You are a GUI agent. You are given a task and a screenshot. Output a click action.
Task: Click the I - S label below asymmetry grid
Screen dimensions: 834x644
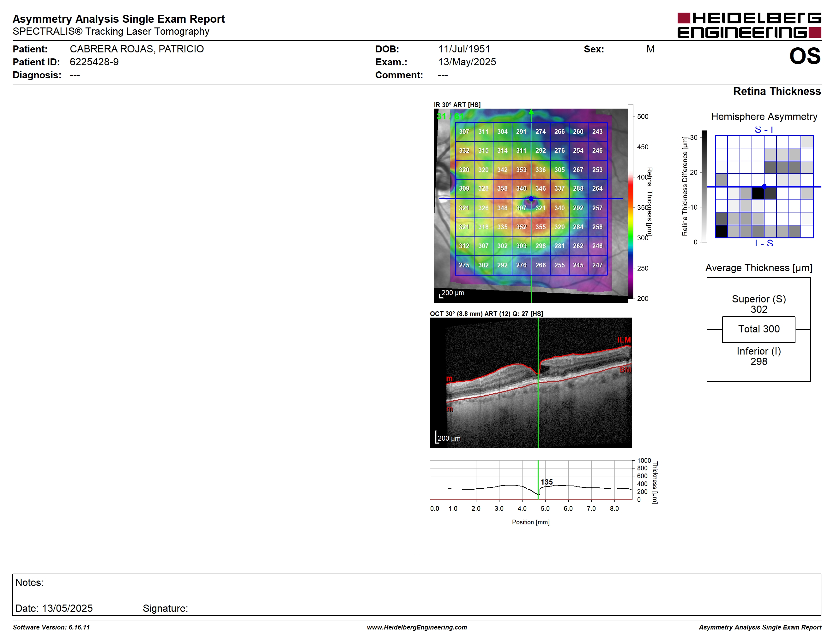pyautogui.click(x=764, y=243)
